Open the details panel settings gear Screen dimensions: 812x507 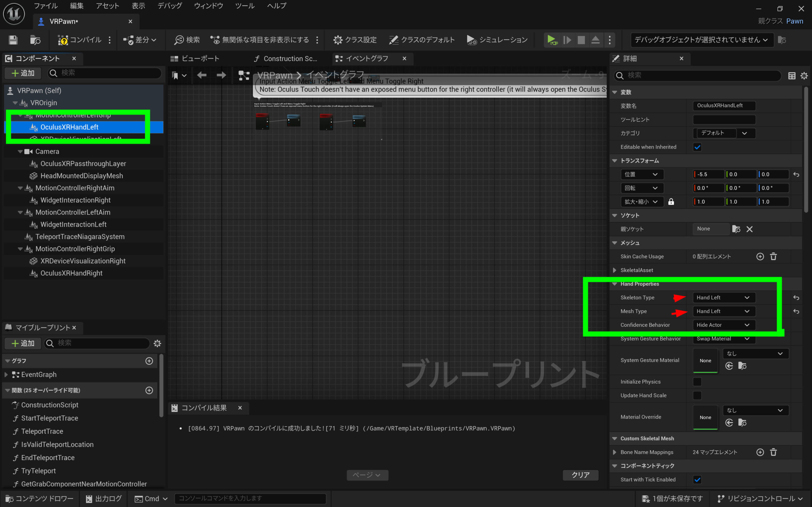pyautogui.click(x=804, y=76)
